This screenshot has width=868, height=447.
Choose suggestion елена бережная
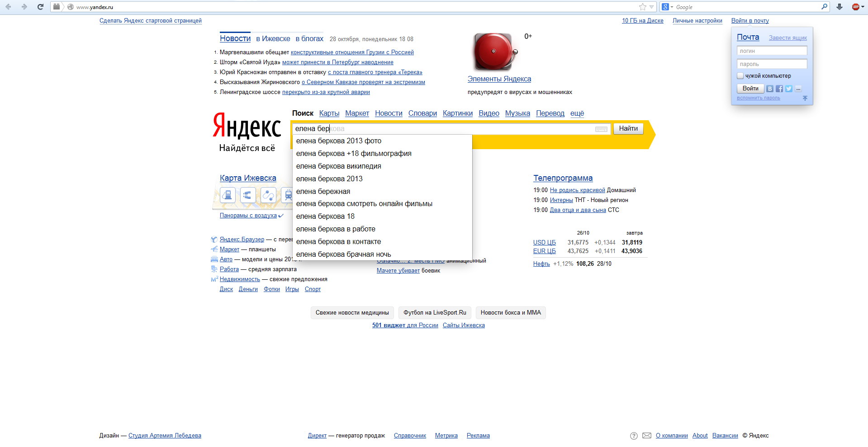point(382,191)
